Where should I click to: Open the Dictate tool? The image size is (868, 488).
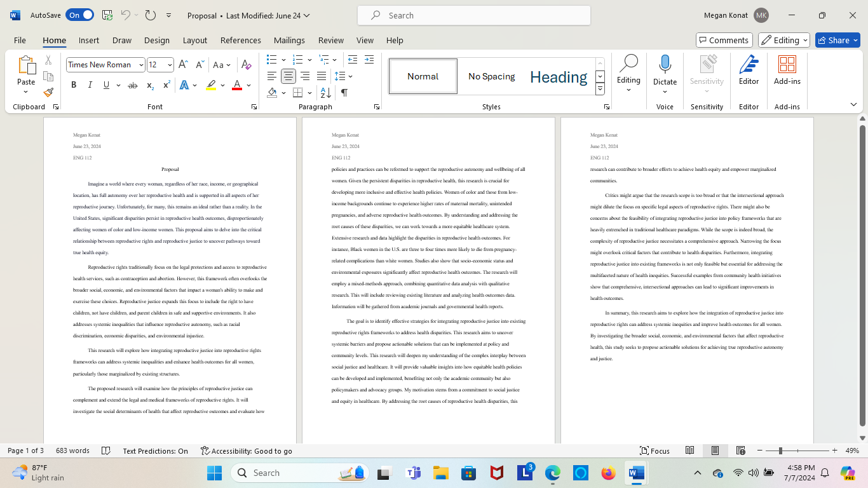(x=665, y=70)
